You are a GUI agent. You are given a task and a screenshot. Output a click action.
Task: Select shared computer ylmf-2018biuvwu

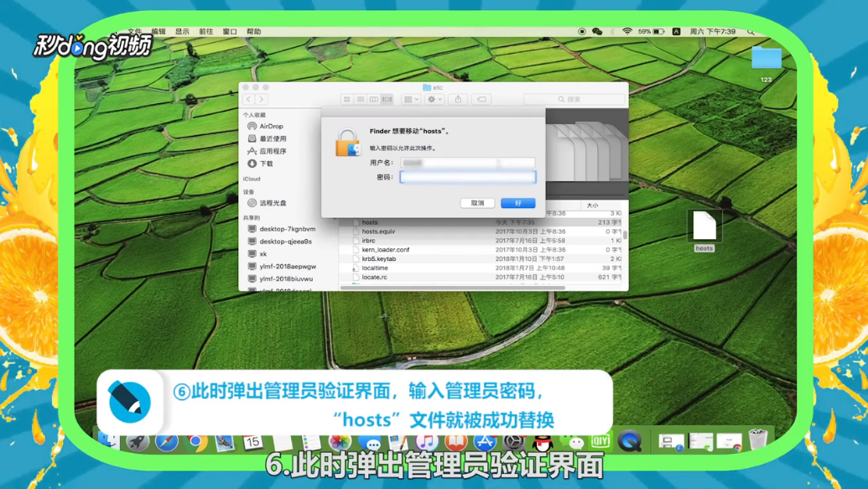coord(280,278)
